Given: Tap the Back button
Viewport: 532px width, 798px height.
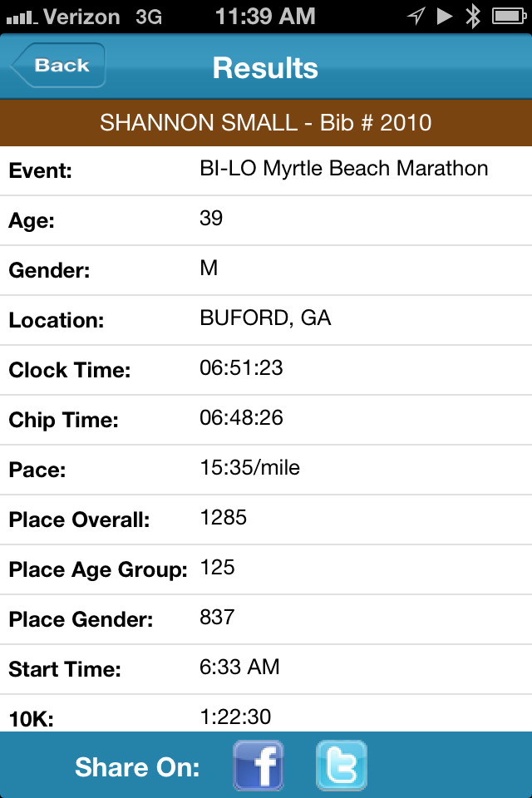Looking at the screenshot, I should tap(58, 65).
